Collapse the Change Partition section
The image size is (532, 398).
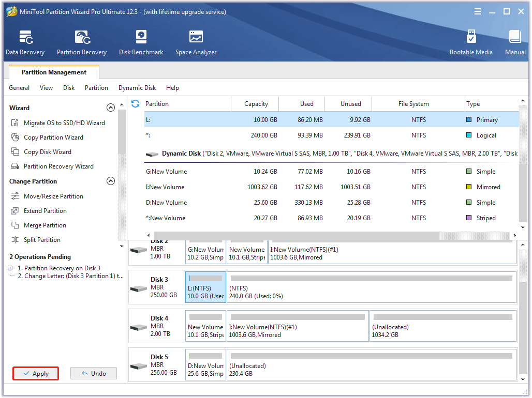click(x=110, y=181)
